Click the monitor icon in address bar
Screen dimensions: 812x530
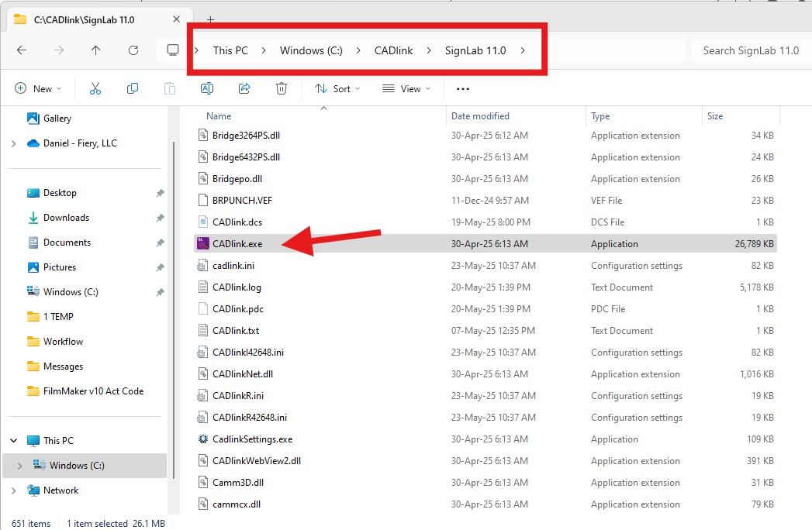click(172, 50)
